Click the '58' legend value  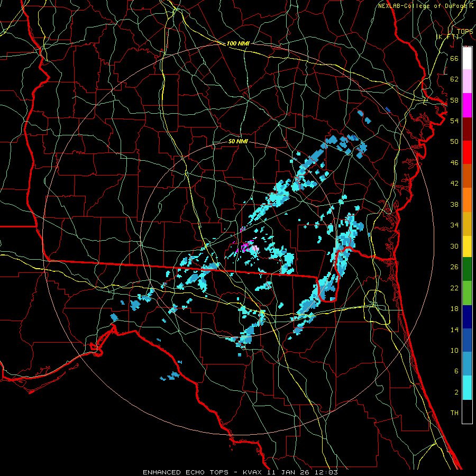point(454,100)
